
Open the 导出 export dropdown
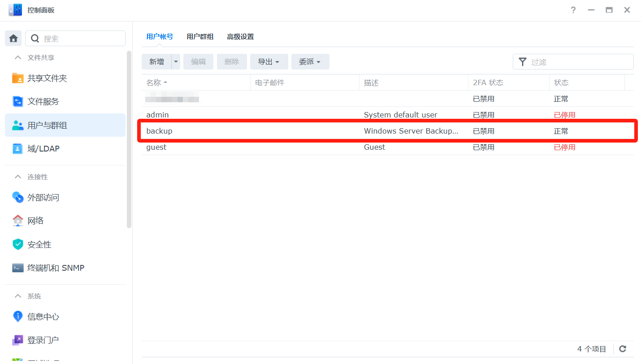[269, 62]
